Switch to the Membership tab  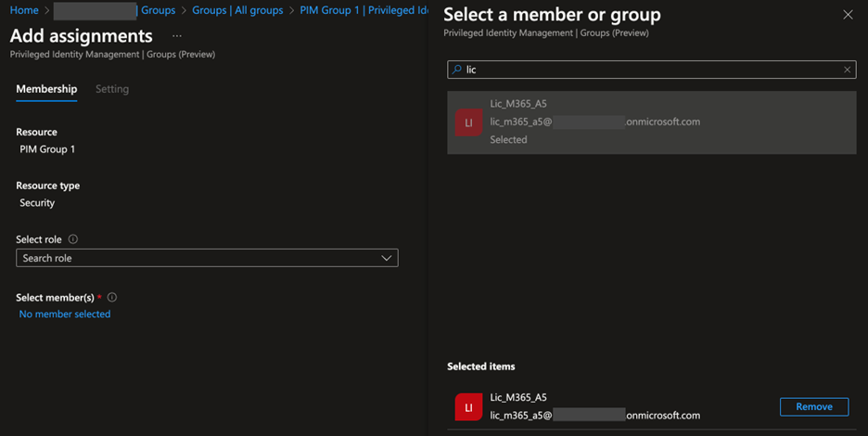point(46,89)
